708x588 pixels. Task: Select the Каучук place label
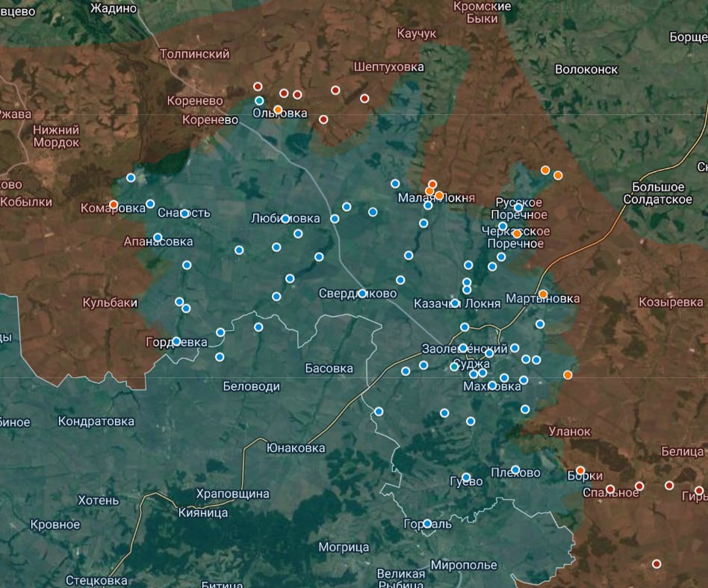[x=416, y=34]
